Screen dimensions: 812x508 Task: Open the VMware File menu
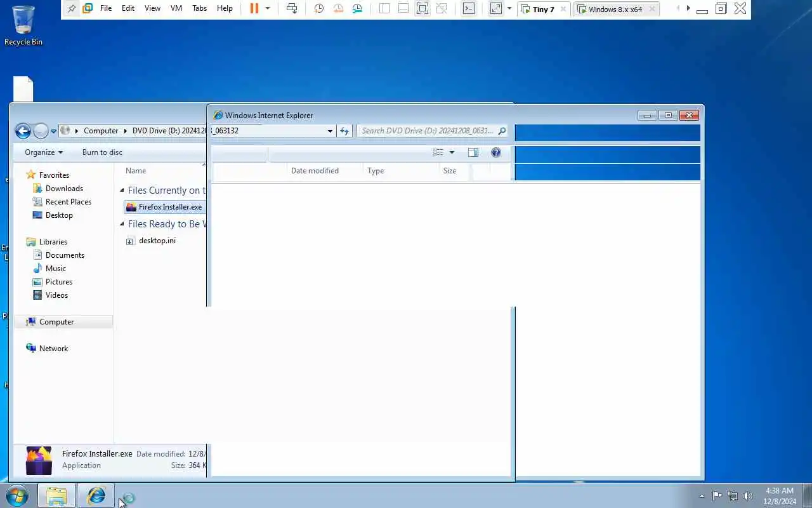(x=106, y=8)
